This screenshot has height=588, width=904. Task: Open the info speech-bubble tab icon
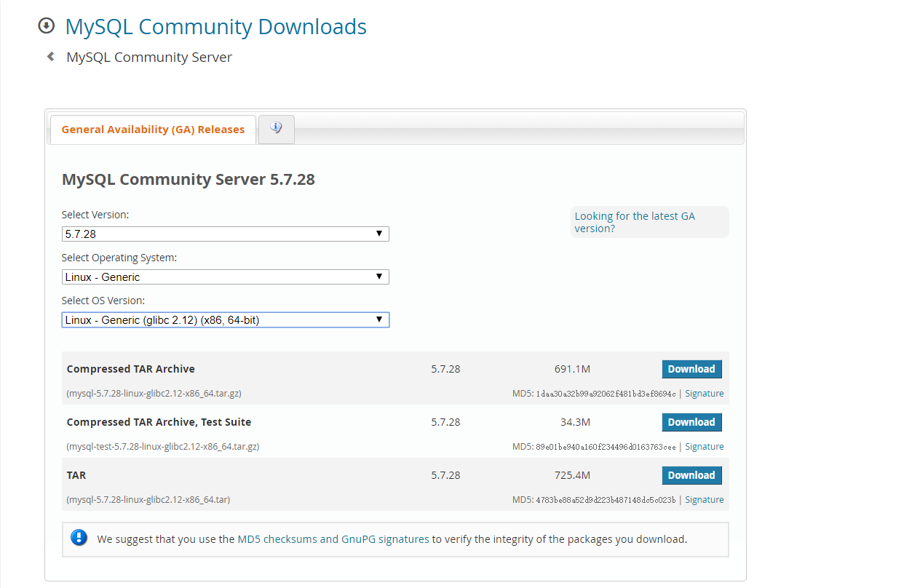[x=276, y=127]
